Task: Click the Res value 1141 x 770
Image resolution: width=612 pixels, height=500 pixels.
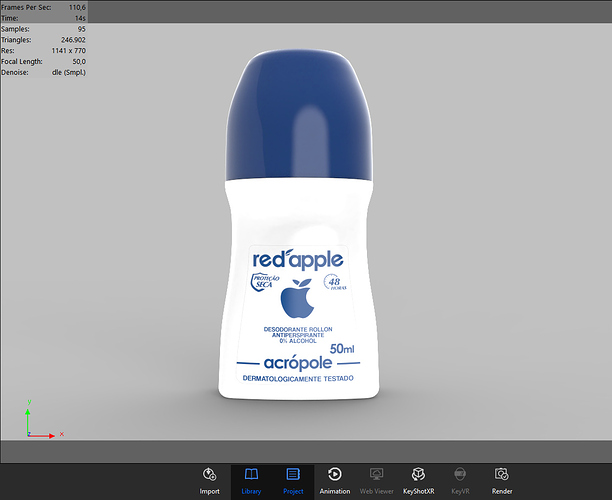Action: 68,51
